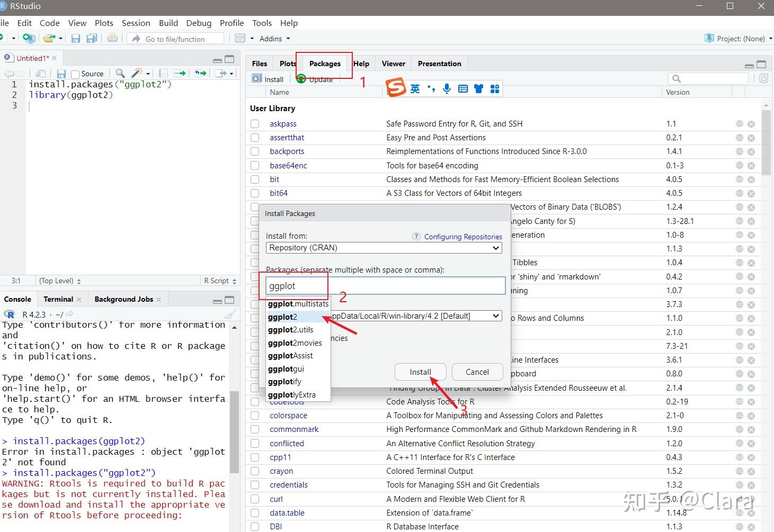Open the Sogou microphone voice input

pos(447,88)
